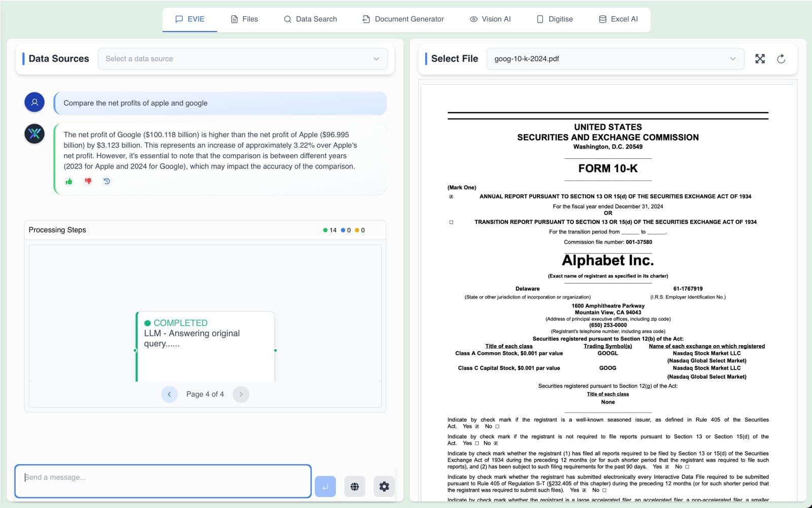
Task: Click the Excel AI database icon
Action: coord(603,19)
